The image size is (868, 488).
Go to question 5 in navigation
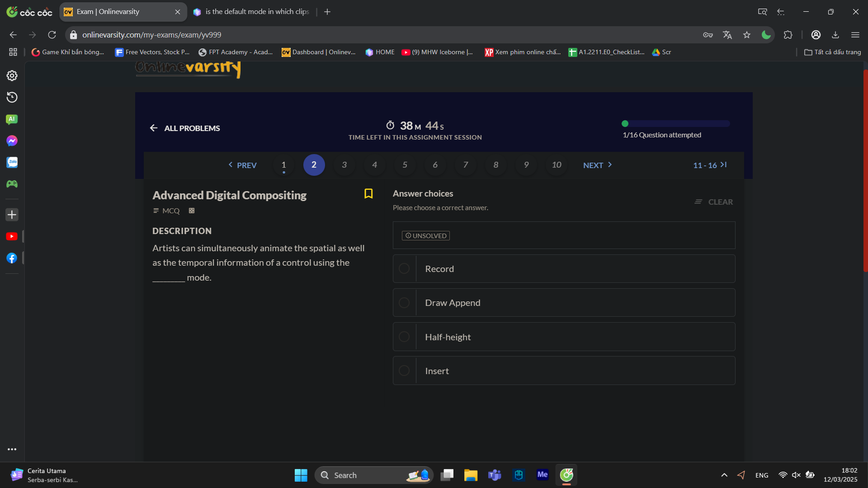coord(405,165)
